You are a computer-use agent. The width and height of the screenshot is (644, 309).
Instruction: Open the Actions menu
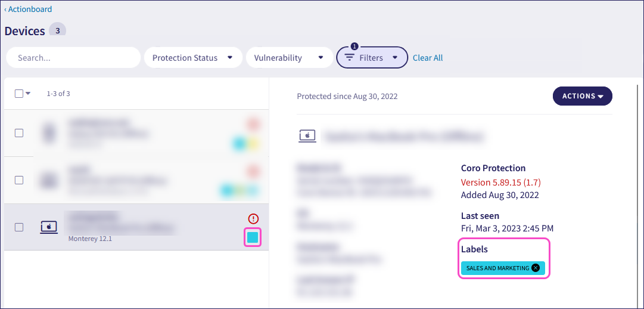[x=583, y=96]
